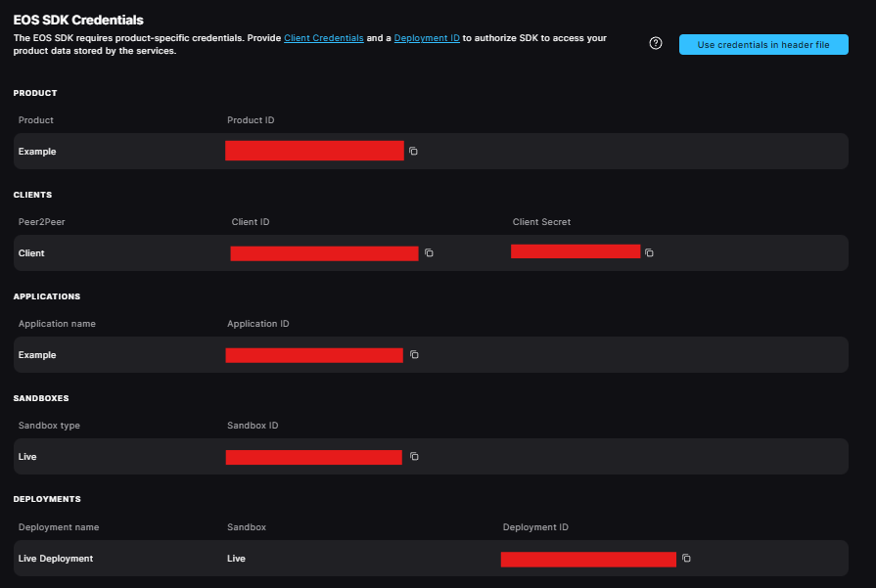This screenshot has height=588, width=876.
Task: Select the redacted Sandbox ID value
Action: pyautogui.click(x=313, y=457)
